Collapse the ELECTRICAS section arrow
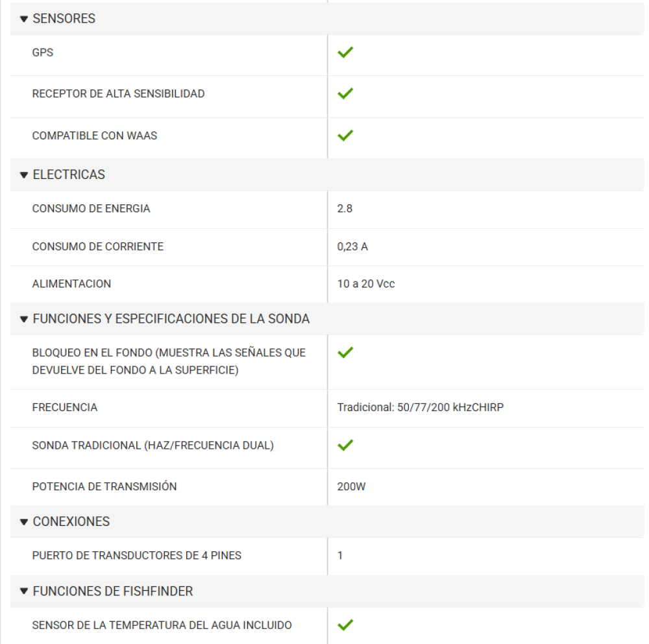The image size is (649, 644). click(25, 175)
